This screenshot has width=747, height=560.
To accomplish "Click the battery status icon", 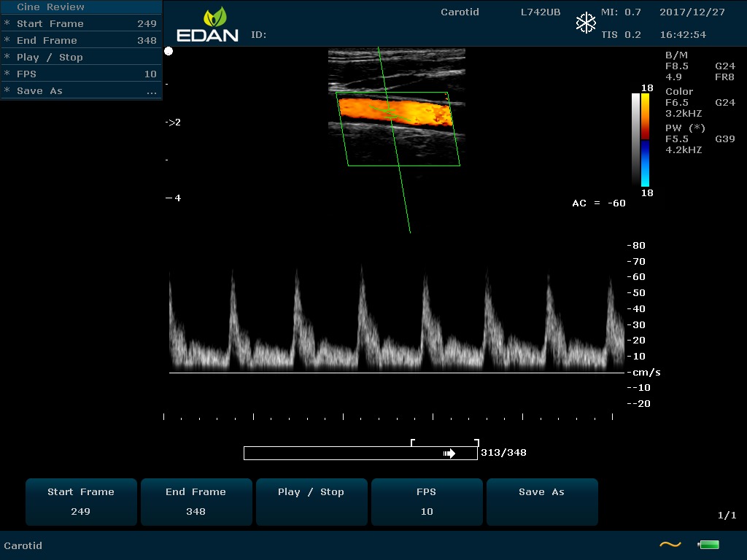I will pyautogui.click(x=708, y=544).
